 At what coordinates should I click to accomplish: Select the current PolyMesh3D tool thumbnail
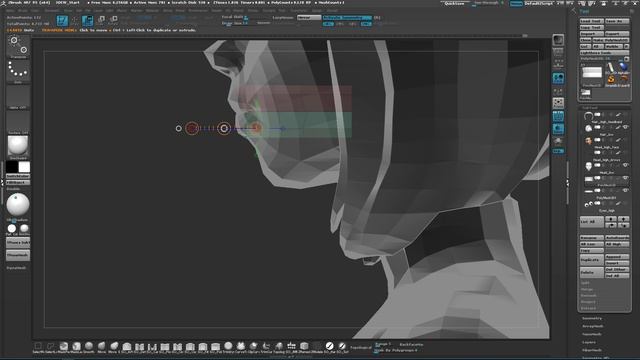point(592,74)
